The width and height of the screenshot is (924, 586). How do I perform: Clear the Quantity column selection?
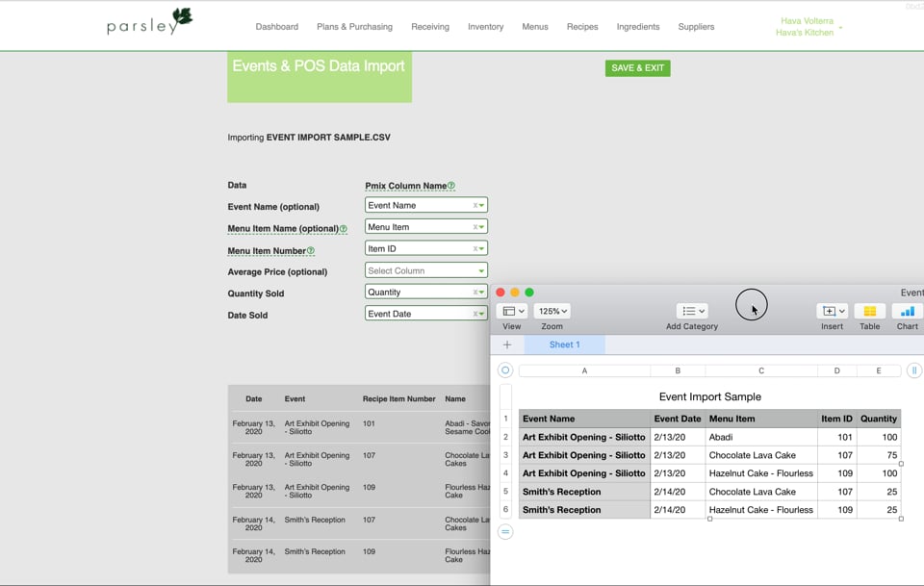pyautogui.click(x=475, y=293)
